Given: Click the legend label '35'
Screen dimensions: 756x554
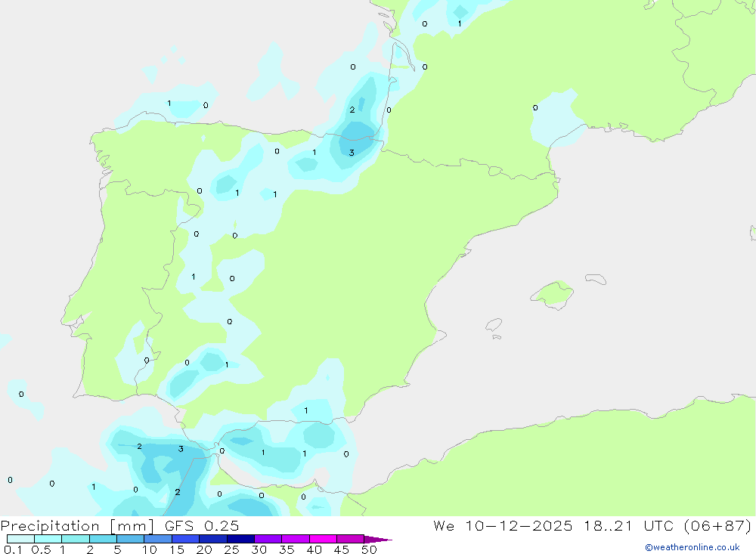Looking at the screenshot, I should (x=287, y=549).
